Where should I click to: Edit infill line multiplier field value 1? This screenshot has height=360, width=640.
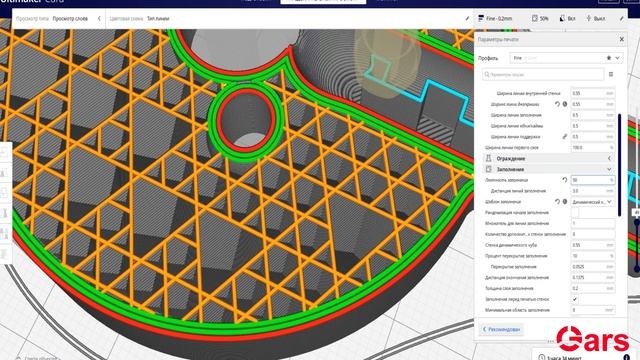(x=593, y=223)
